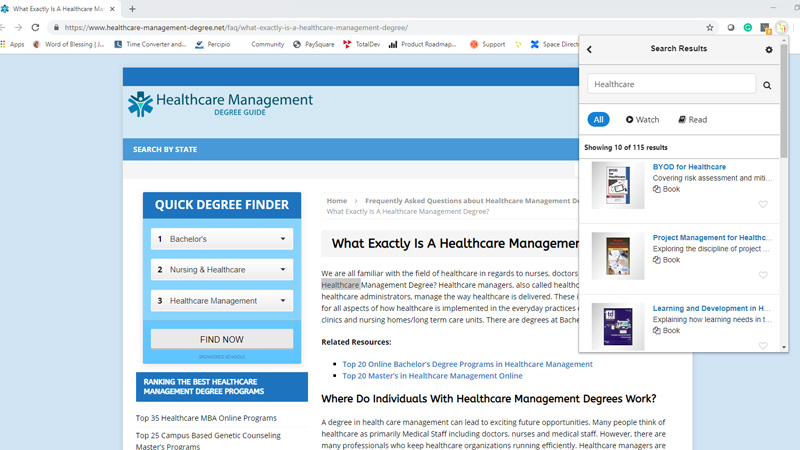The width and height of the screenshot is (800, 450).
Task: Click the back arrow in Search Results panel
Action: (x=589, y=49)
